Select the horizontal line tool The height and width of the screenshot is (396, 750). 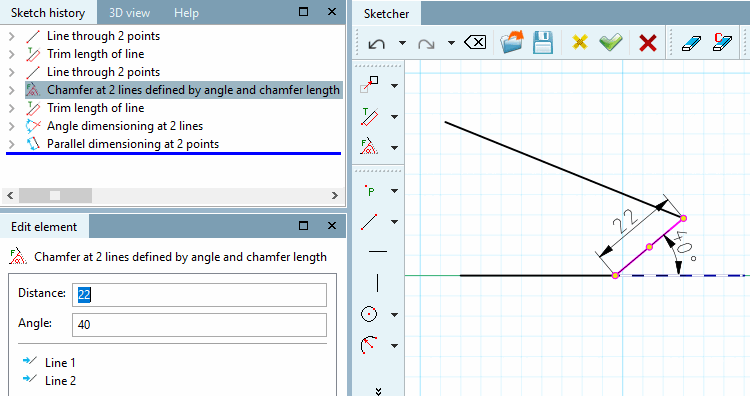(x=378, y=251)
